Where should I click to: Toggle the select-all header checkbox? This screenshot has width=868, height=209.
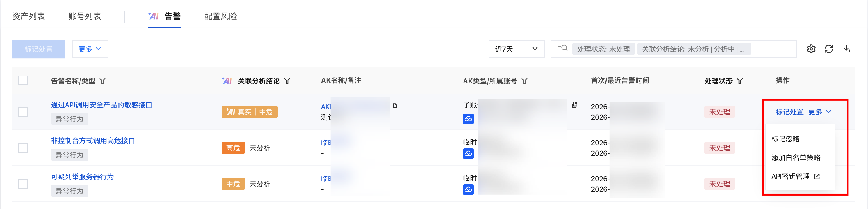pos(23,80)
